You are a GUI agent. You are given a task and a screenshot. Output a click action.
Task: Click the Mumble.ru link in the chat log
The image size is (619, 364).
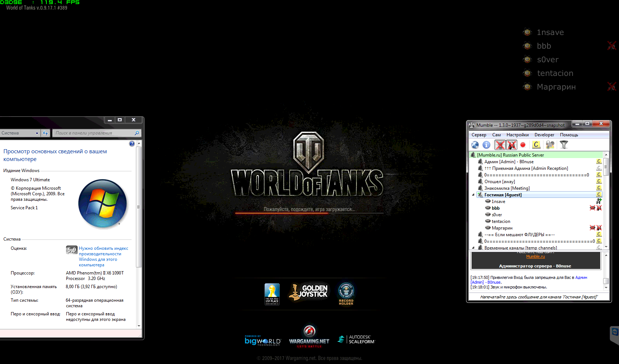535,256
